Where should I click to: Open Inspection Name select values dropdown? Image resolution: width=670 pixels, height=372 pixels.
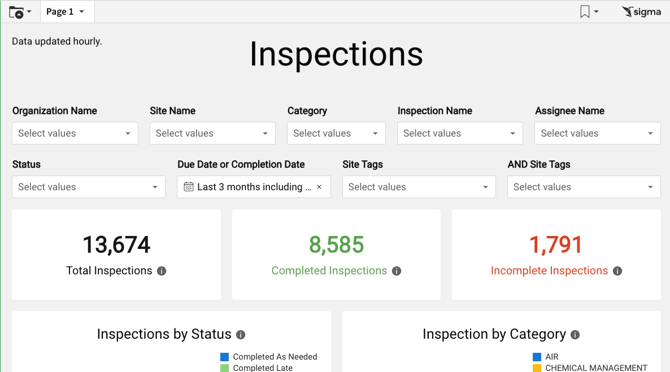click(460, 133)
